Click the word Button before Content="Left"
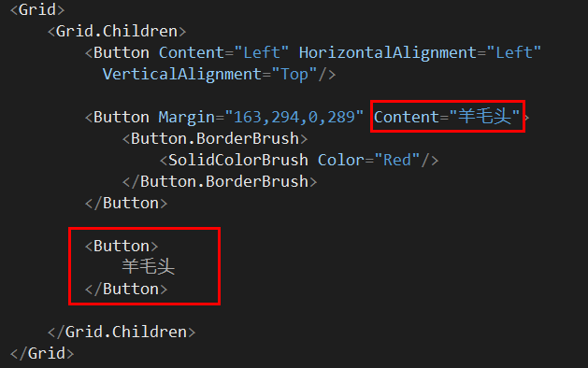This screenshot has width=588, height=368. 122,52
